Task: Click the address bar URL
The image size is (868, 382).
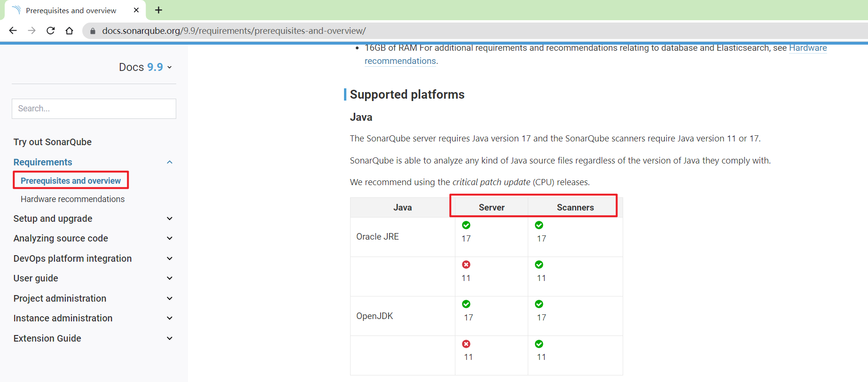Action: [234, 31]
